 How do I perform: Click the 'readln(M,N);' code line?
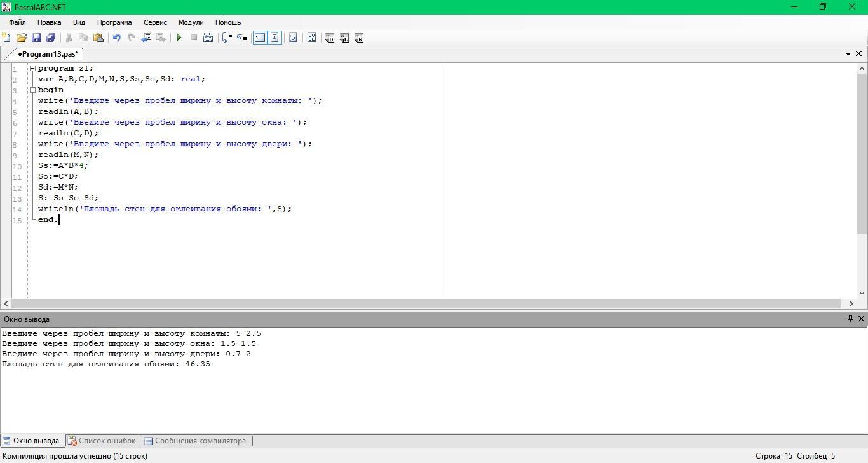pos(68,155)
